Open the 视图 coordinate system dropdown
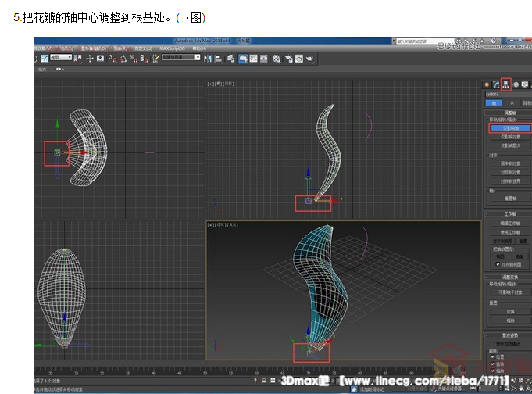The image size is (532, 394). point(62,57)
